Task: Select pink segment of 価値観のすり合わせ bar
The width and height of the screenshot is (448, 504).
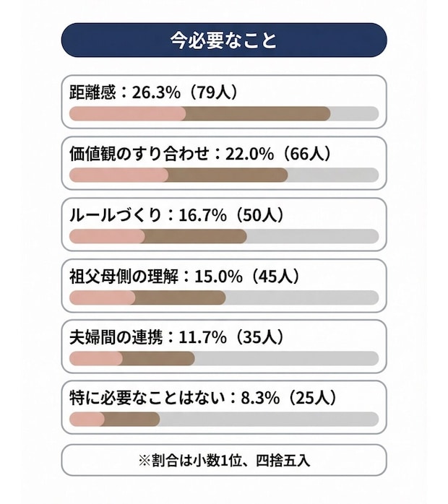Action: (119, 175)
